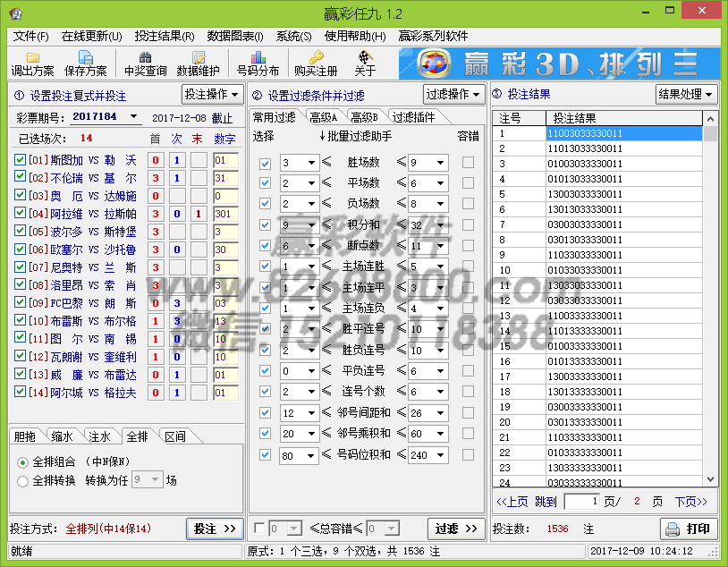Open 胜场数 minimum value dropdown

click(x=311, y=163)
